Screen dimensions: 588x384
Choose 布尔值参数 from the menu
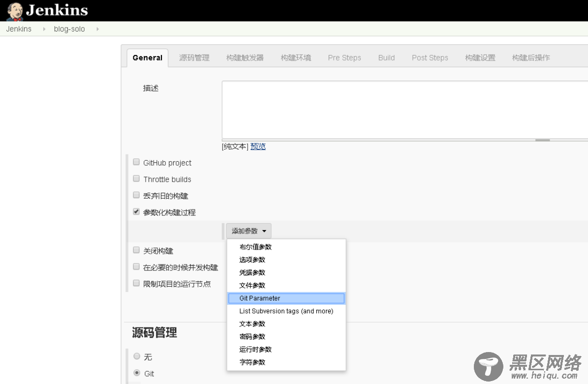pyautogui.click(x=286, y=247)
